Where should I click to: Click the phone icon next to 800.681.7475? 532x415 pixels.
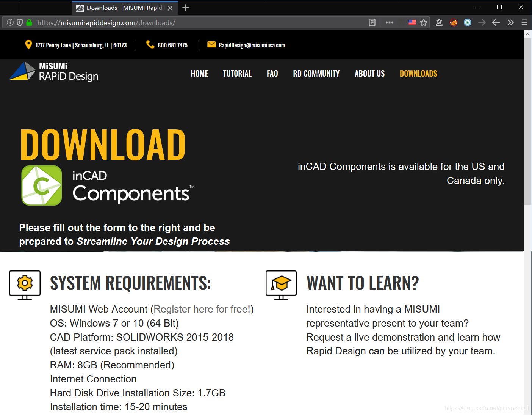tap(150, 45)
